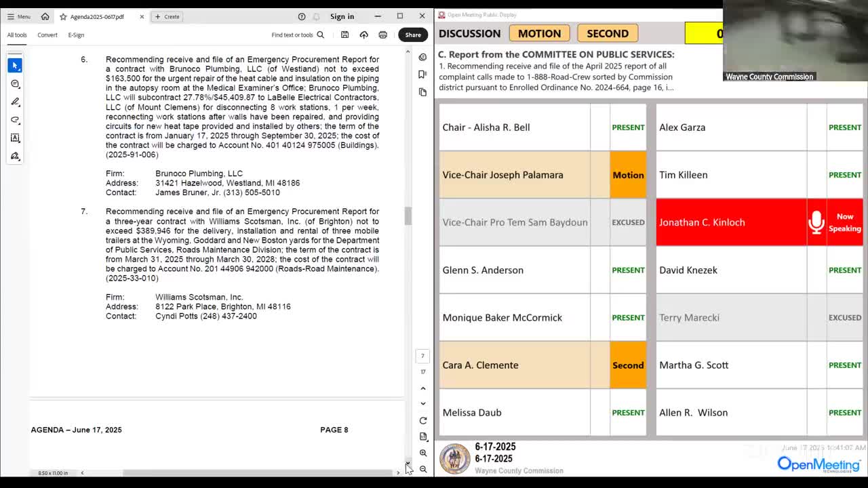
Task: Click the orange Second status badge
Action: tap(628, 365)
